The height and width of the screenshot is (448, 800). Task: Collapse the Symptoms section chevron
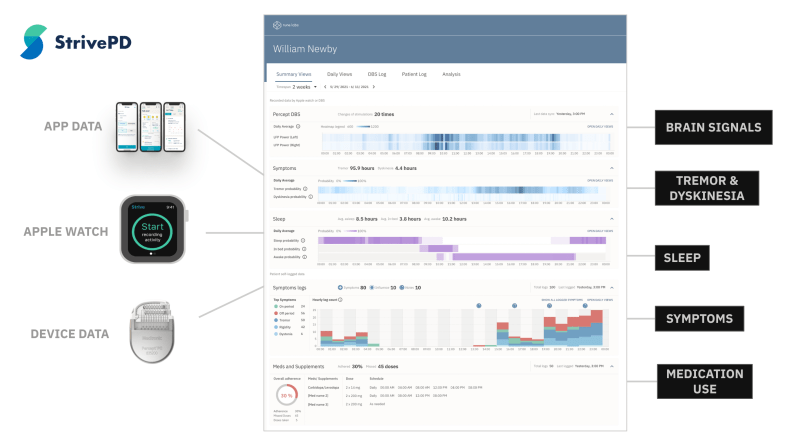612,168
